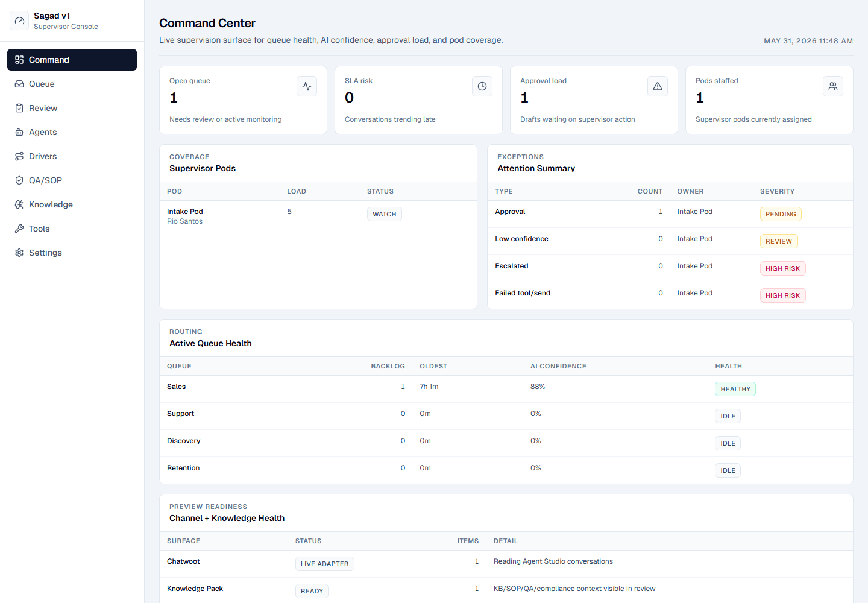Screen dimensions: 868x603
Task: Click the Knowledge Pack surface name
Action: [x=195, y=589]
